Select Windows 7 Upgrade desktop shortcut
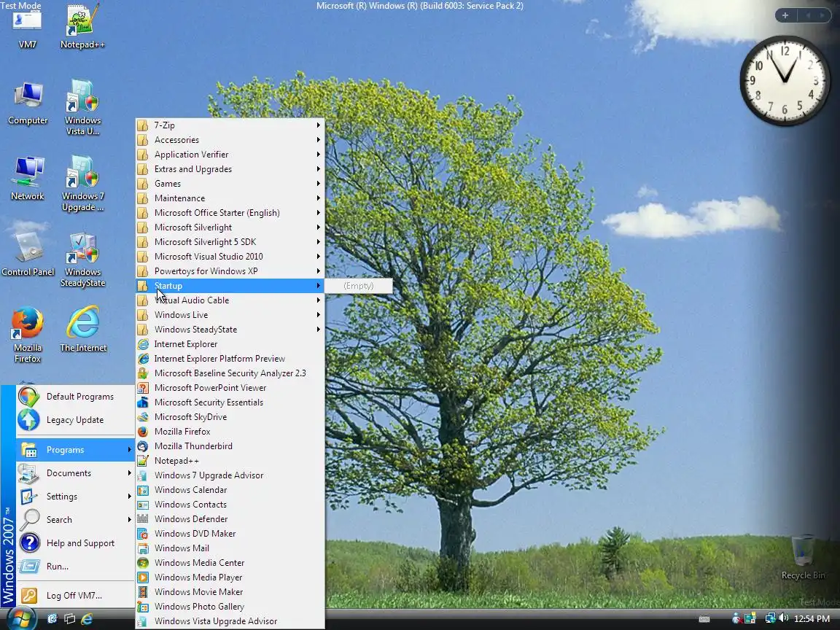840x630 pixels. pyautogui.click(x=82, y=184)
